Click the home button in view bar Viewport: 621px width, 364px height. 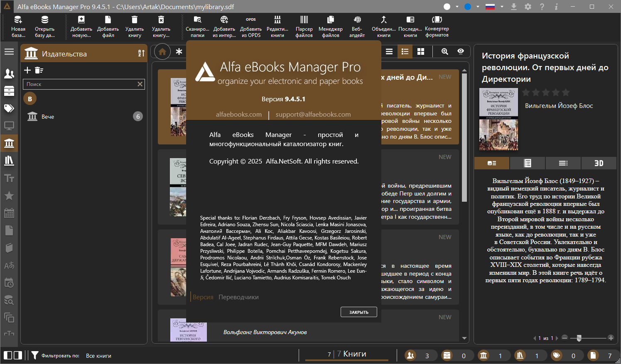(162, 52)
